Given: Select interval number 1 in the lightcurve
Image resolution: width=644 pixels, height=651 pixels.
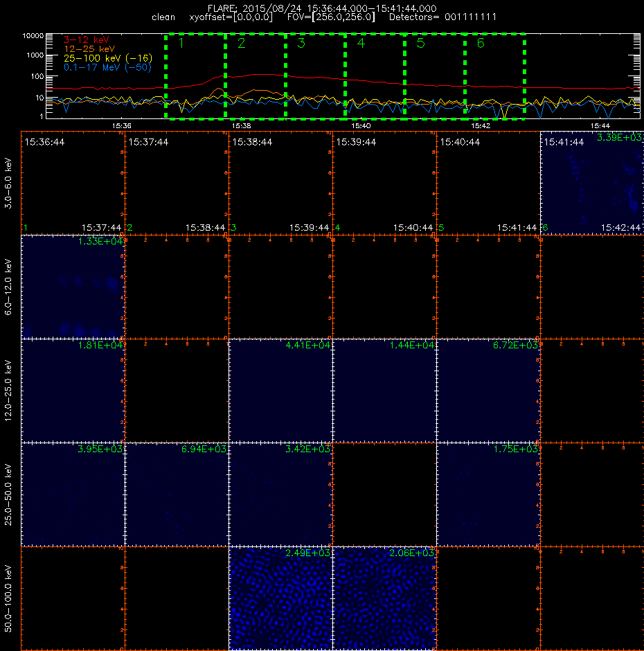Looking at the screenshot, I should 181,43.
